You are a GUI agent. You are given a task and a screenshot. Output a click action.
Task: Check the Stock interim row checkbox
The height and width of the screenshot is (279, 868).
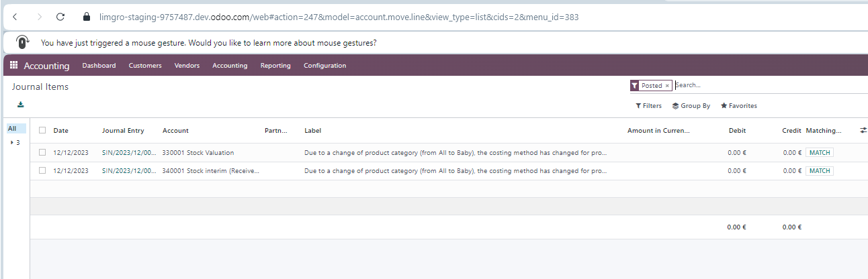(x=42, y=171)
